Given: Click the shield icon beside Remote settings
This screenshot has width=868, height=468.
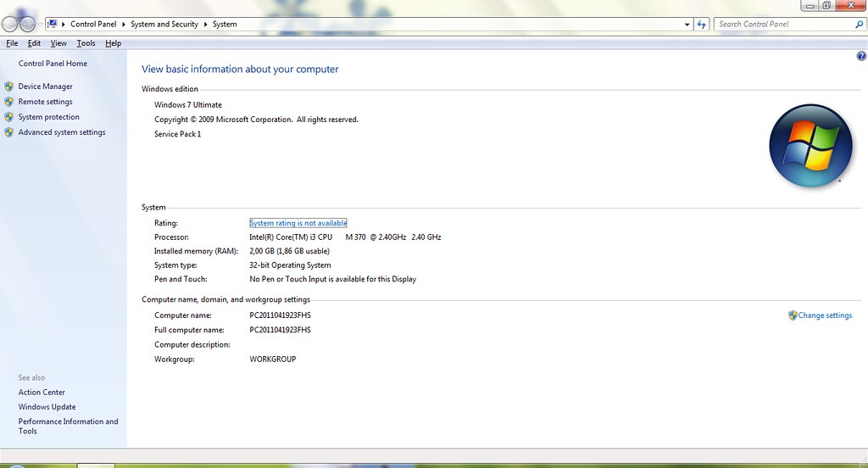Looking at the screenshot, I should 9,102.
